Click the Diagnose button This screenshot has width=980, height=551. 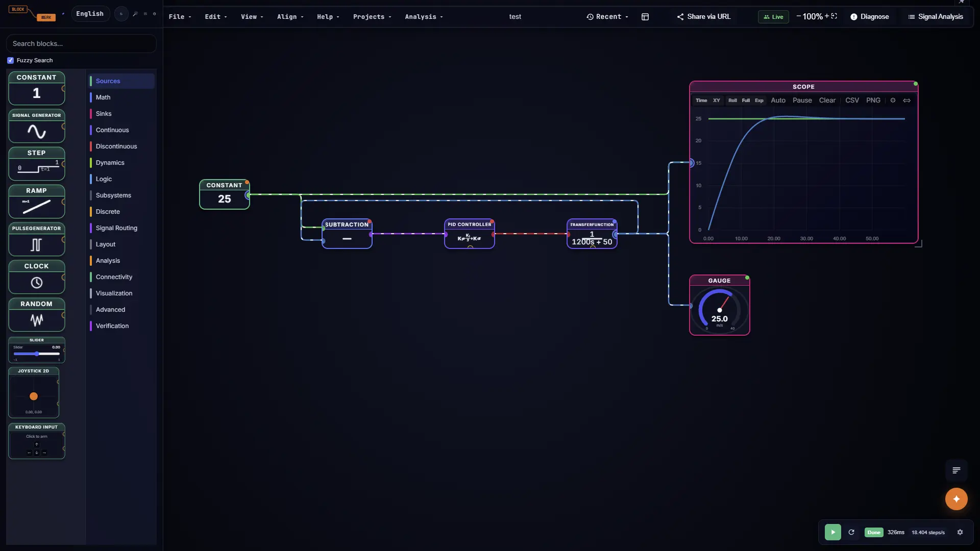(x=870, y=17)
